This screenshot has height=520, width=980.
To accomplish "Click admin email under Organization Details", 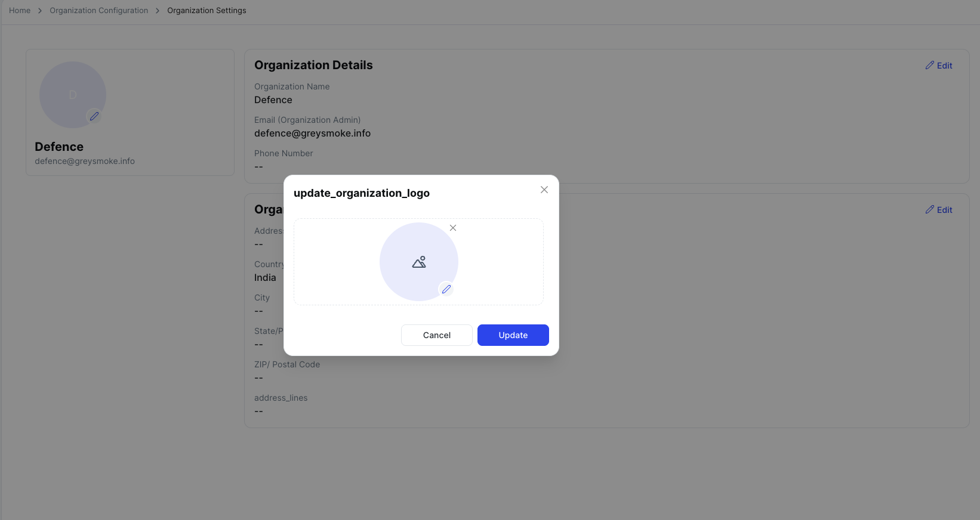I will click(312, 134).
